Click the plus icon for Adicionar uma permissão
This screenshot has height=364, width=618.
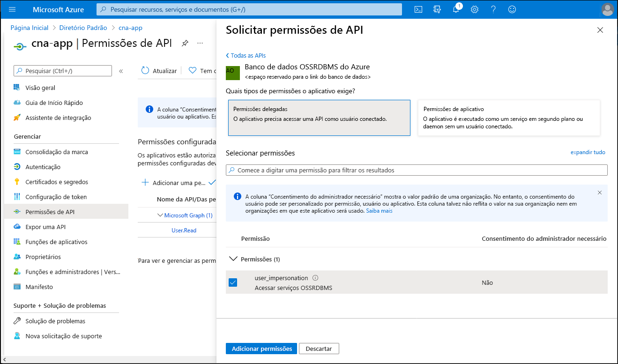pos(145,182)
